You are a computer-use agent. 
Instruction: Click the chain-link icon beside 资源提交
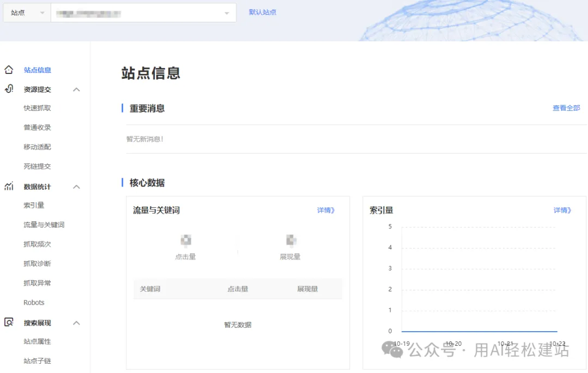(8, 89)
